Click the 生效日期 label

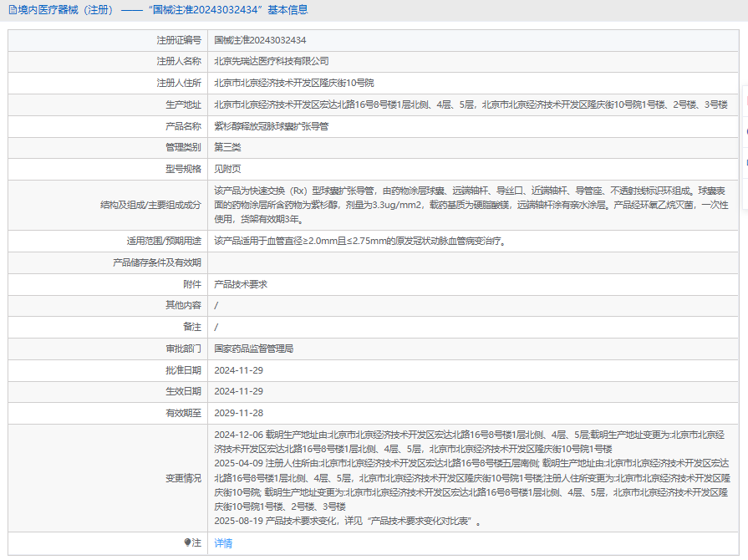(x=183, y=392)
